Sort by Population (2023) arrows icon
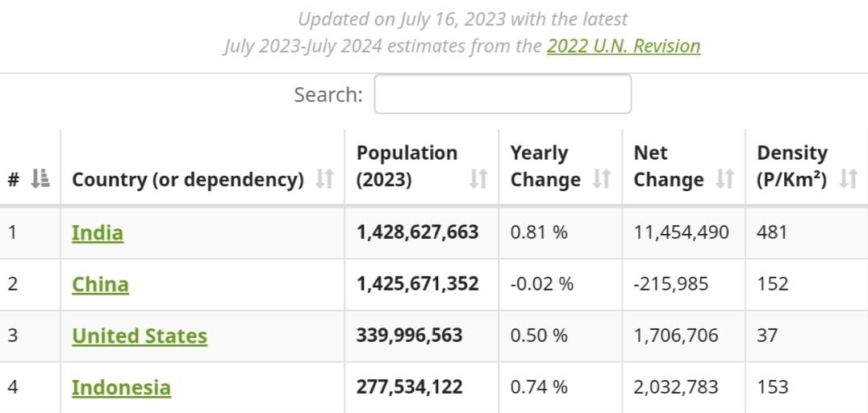 click(x=478, y=179)
